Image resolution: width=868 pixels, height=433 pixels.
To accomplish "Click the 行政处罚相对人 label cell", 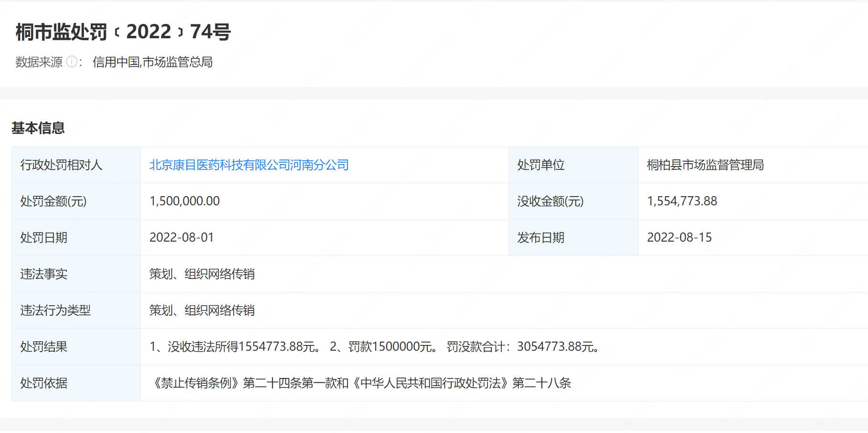I will pos(61,165).
